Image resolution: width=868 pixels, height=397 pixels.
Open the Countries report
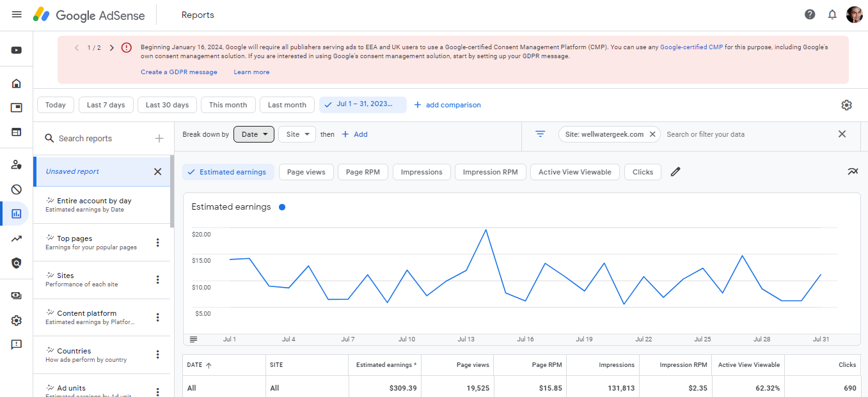click(102, 355)
